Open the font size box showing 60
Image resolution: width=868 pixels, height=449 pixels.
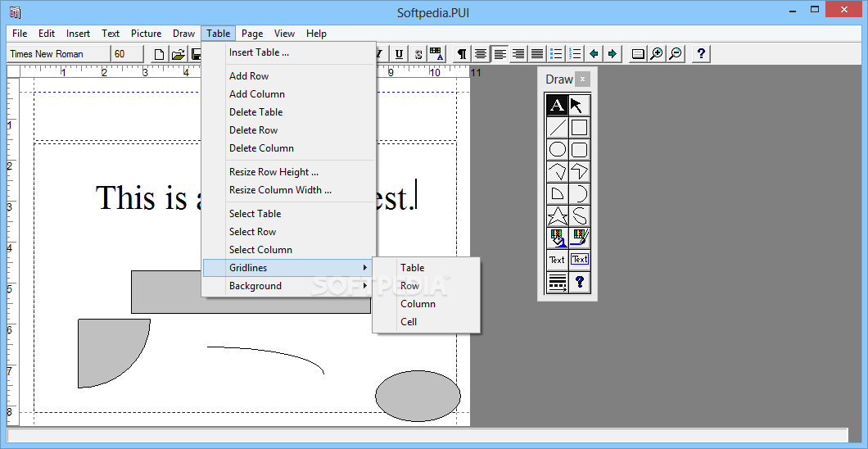pyautogui.click(x=127, y=54)
